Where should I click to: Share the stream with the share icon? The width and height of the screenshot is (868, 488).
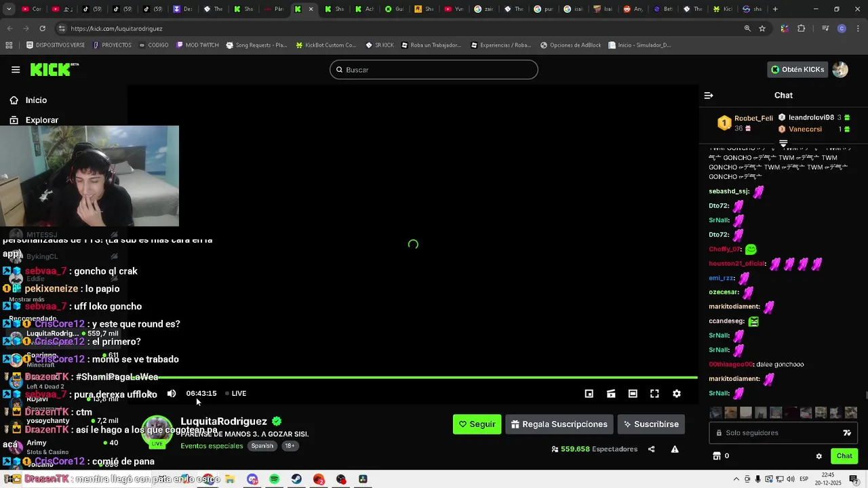tap(651, 449)
